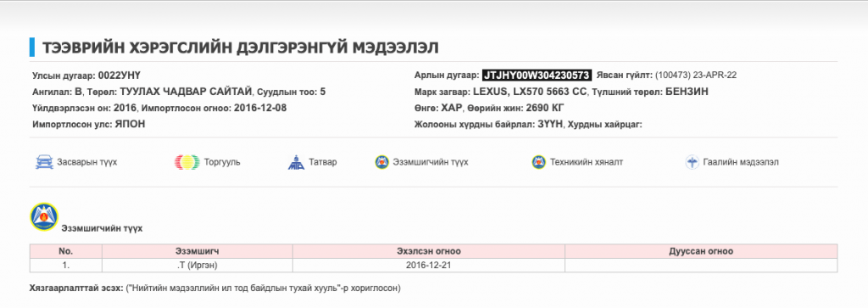Screen dimensions: 868x308
Task: Click the mileage text (100473) 23-APR-22
Action: [696, 76]
